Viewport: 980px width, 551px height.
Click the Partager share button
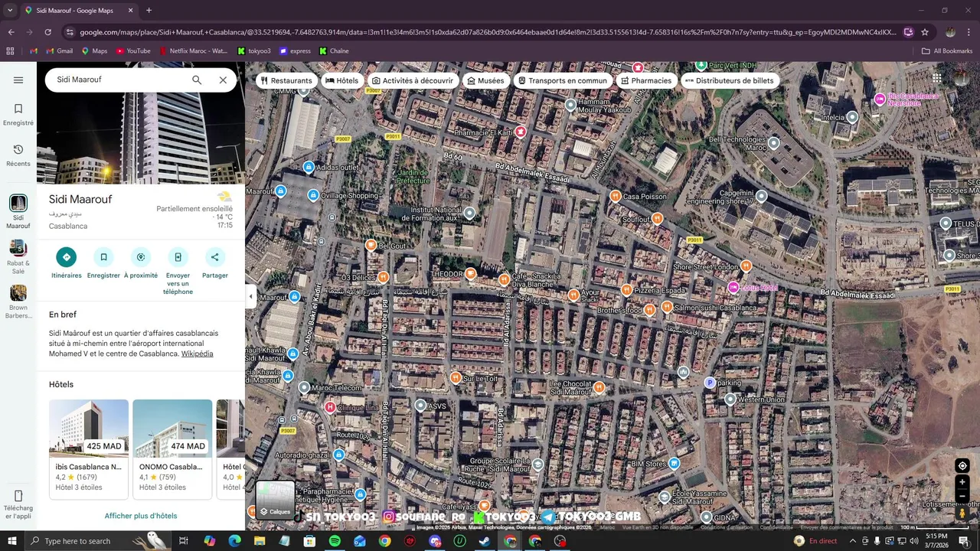(215, 263)
